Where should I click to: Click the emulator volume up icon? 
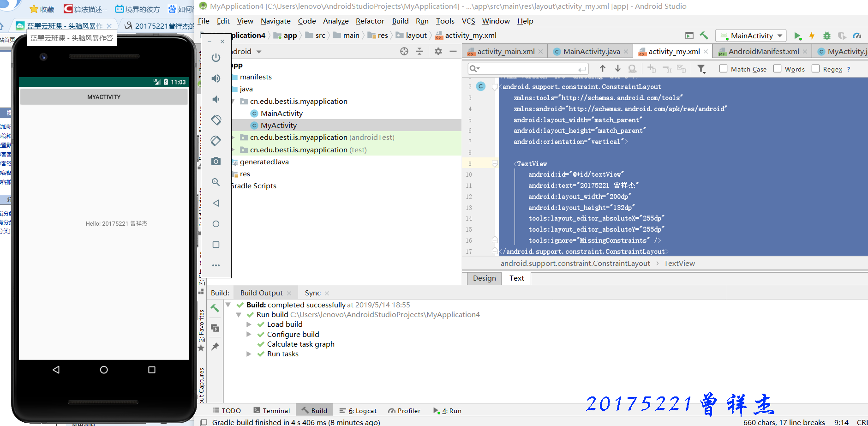[216, 78]
